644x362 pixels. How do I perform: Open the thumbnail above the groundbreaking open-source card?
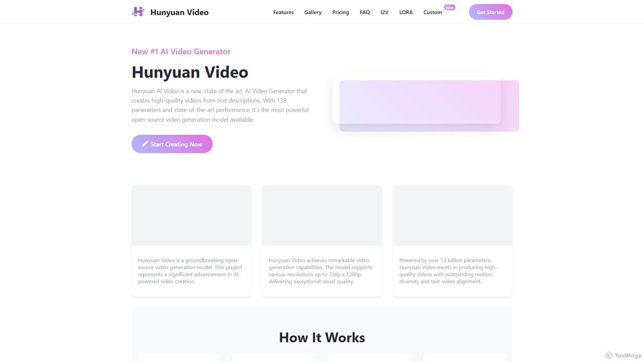click(x=191, y=216)
